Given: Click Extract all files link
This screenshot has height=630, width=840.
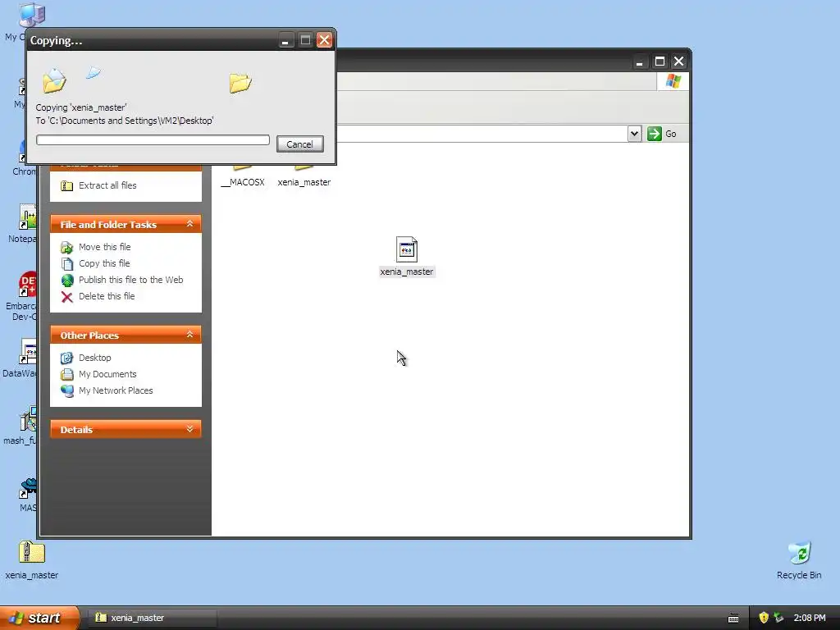Looking at the screenshot, I should pyautogui.click(x=107, y=185).
